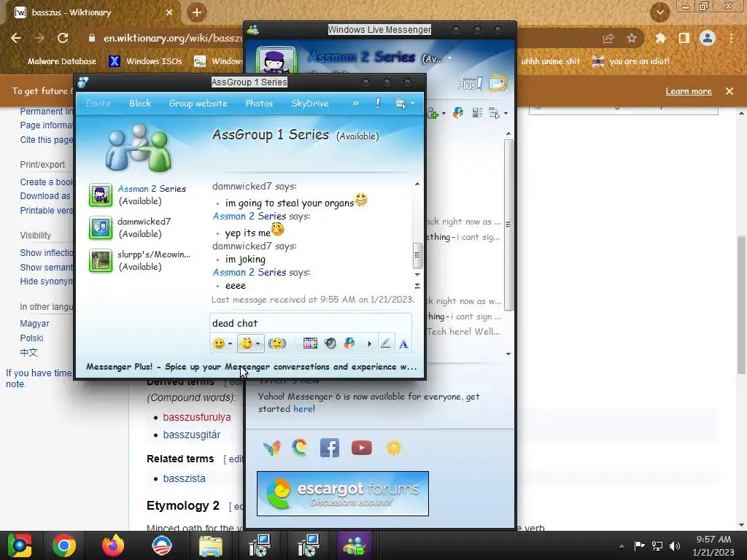Change contact list layout icon in Messenger window

[x=477, y=113]
